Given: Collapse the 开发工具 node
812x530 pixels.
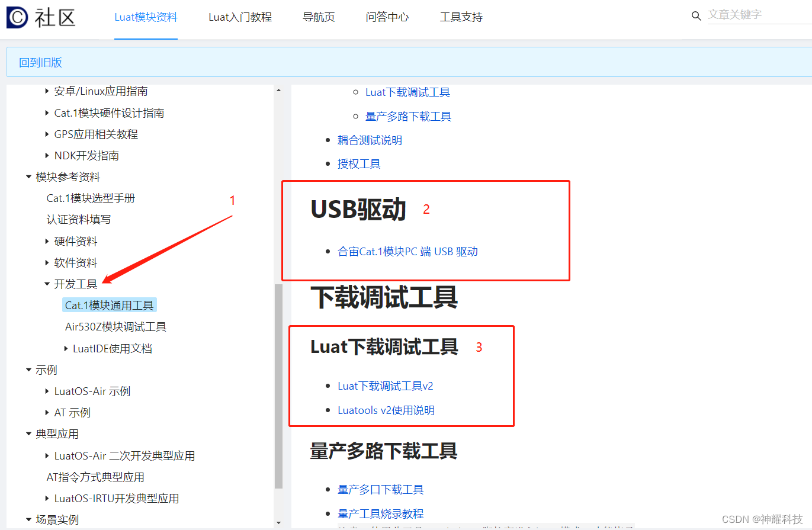Looking at the screenshot, I should (47, 284).
